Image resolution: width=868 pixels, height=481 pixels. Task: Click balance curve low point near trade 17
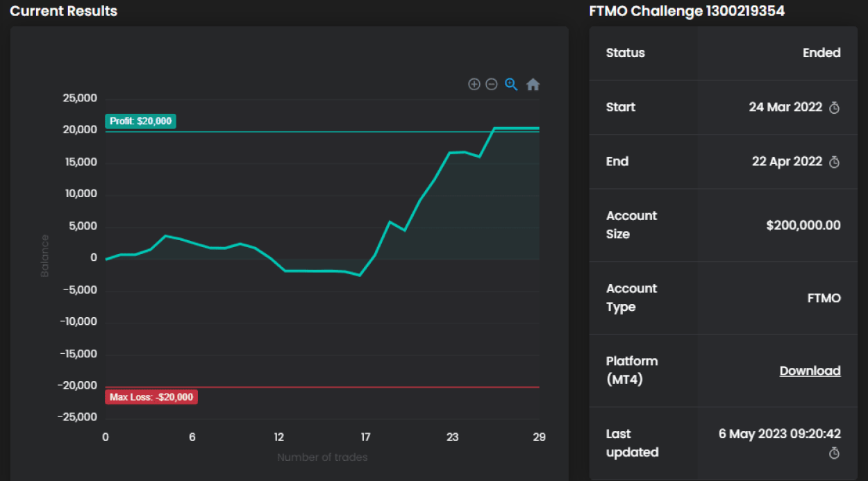point(360,275)
